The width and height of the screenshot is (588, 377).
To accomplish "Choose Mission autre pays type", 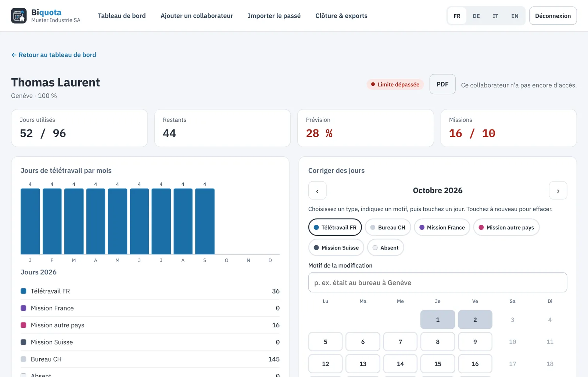I will pyautogui.click(x=506, y=227).
